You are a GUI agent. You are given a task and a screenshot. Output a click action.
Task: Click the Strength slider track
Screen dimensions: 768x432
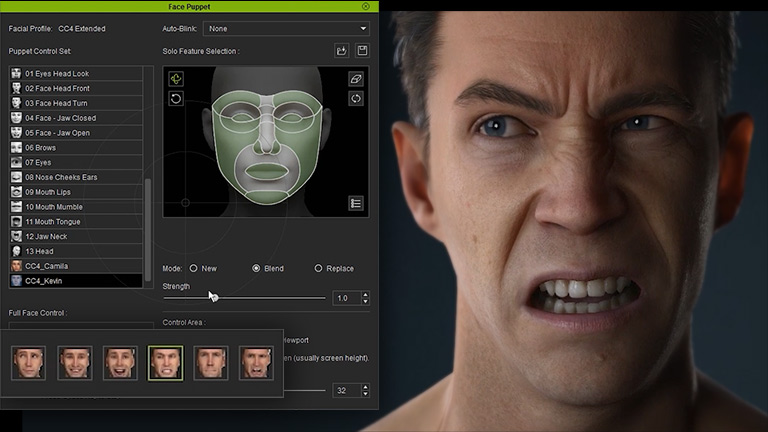(270, 298)
